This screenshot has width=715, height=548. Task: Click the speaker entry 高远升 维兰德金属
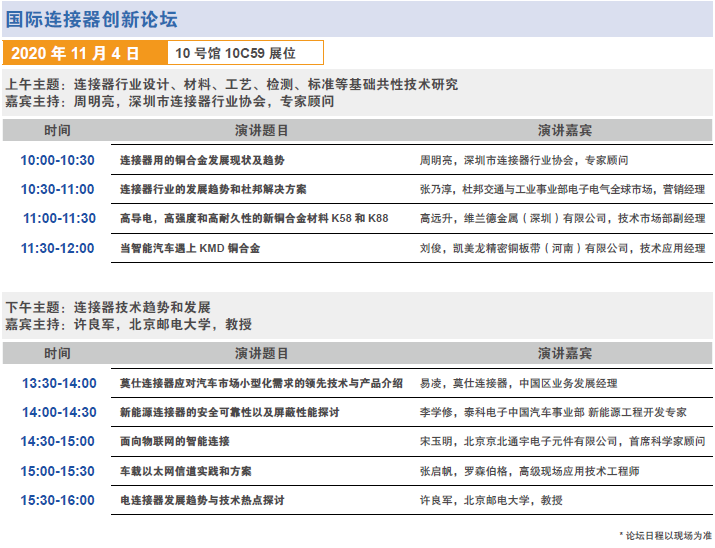562,218
